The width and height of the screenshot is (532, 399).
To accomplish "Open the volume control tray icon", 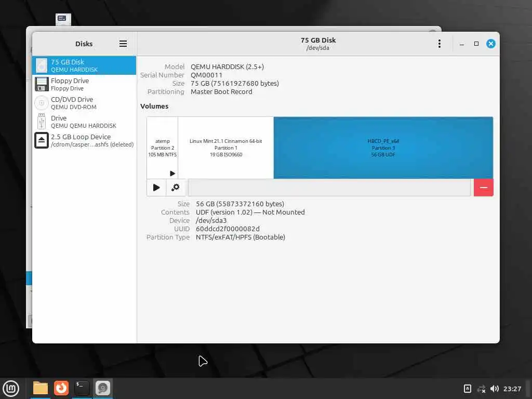I will click(x=495, y=389).
